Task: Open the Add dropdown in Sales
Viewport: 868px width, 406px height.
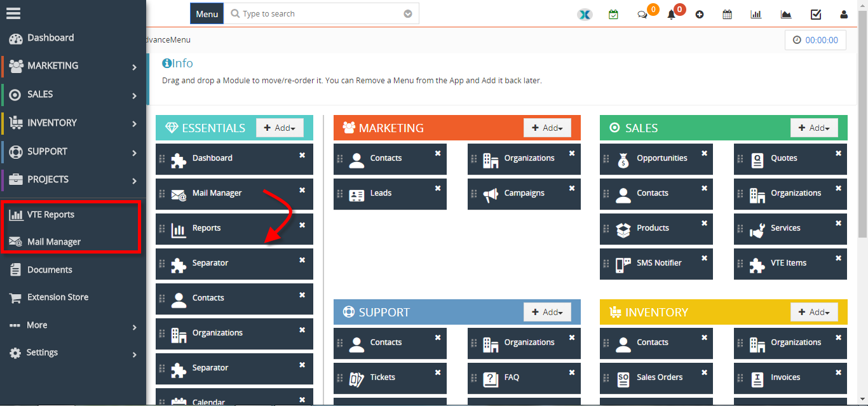Action: [814, 128]
